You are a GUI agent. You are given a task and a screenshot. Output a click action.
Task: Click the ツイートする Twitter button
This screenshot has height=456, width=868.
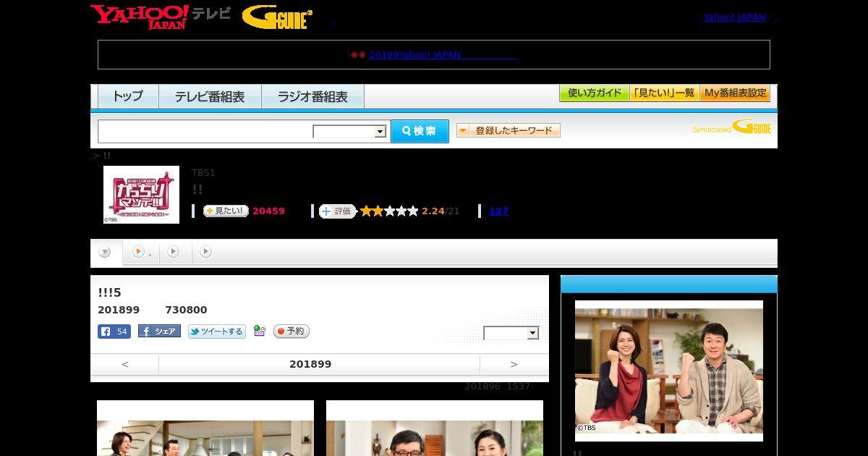pyautogui.click(x=217, y=332)
